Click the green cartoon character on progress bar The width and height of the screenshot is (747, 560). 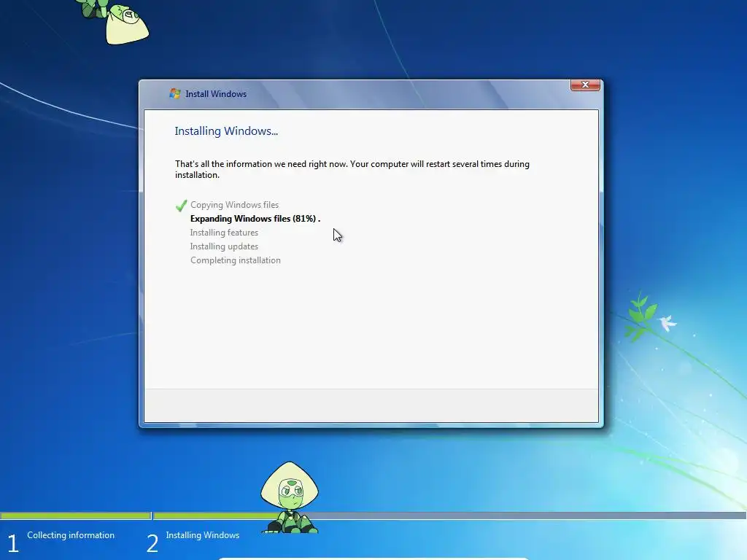pyautogui.click(x=290, y=497)
